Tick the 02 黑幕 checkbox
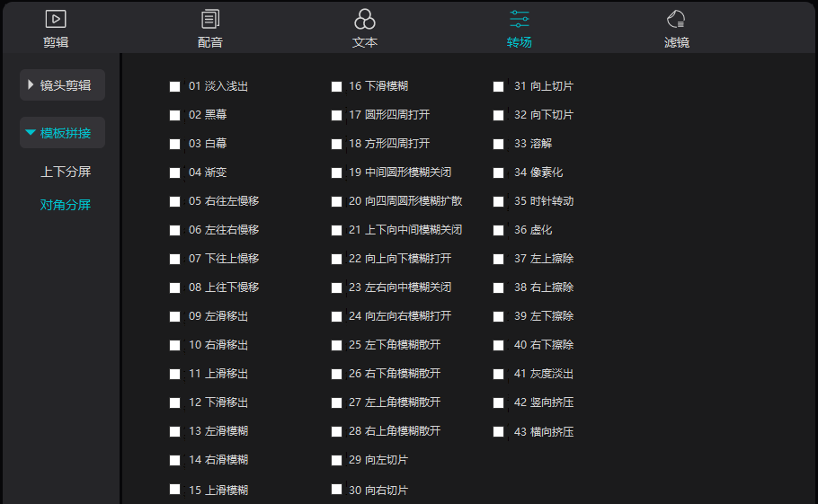This screenshot has width=818, height=504. click(174, 115)
